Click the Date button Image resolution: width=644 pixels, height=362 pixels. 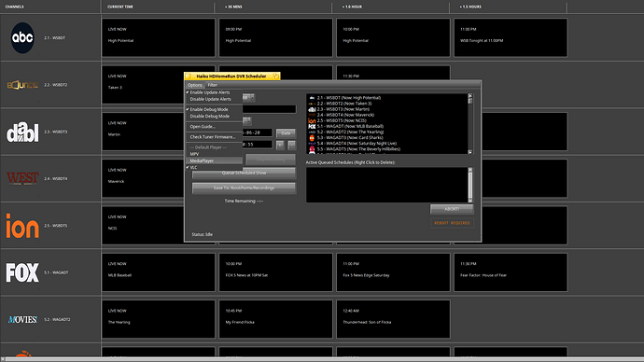(286, 133)
